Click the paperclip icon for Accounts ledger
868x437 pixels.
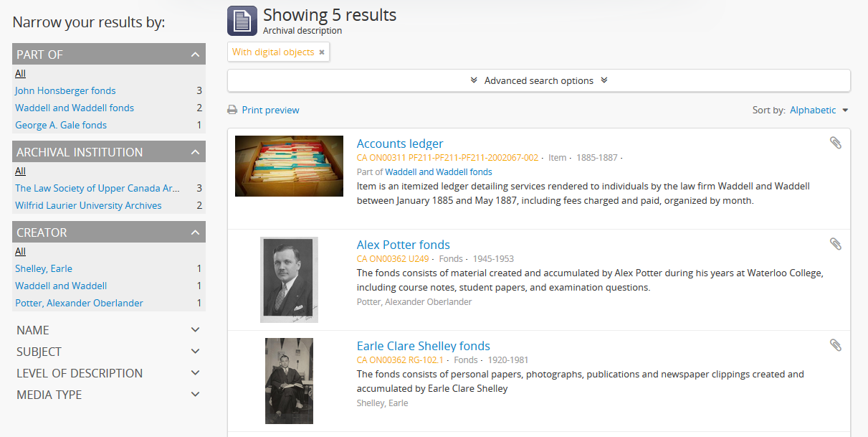point(835,143)
